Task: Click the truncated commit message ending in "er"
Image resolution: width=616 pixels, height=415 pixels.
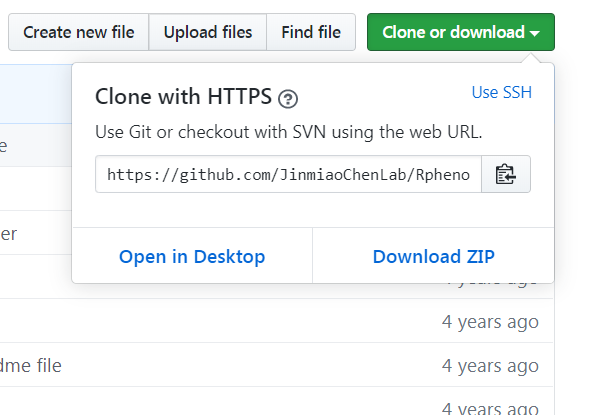Action: pyautogui.click(x=8, y=233)
